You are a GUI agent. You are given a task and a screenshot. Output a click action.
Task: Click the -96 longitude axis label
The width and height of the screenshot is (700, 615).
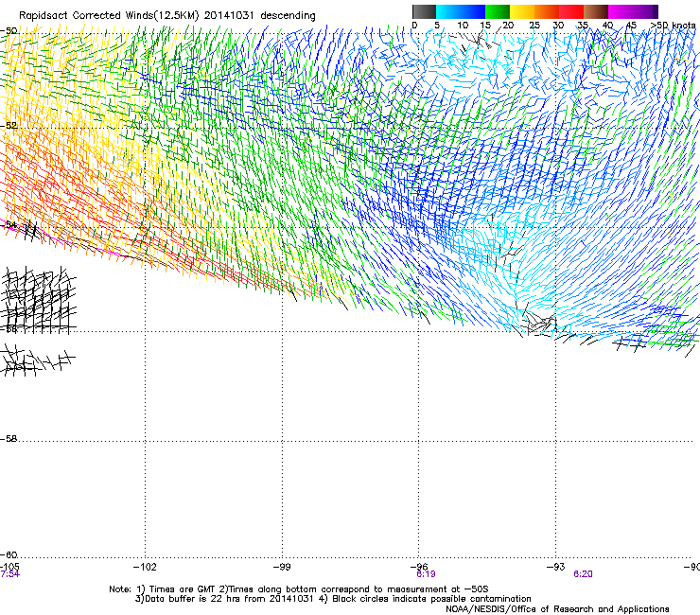pos(419,567)
